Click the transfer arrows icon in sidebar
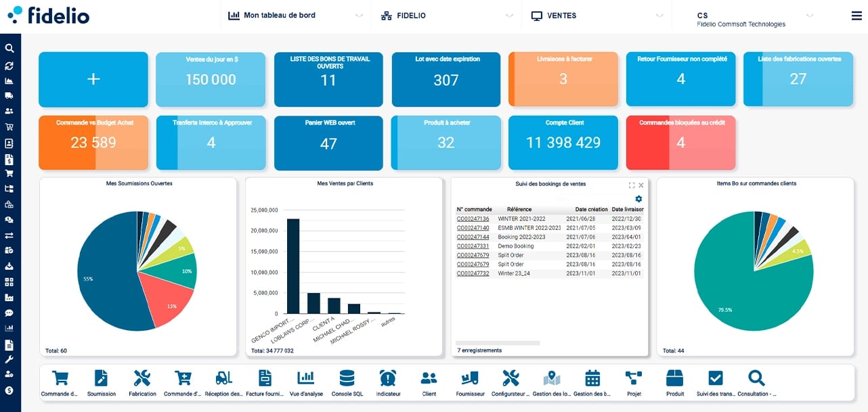This screenshot has height=412, width=868. [9, 235]
